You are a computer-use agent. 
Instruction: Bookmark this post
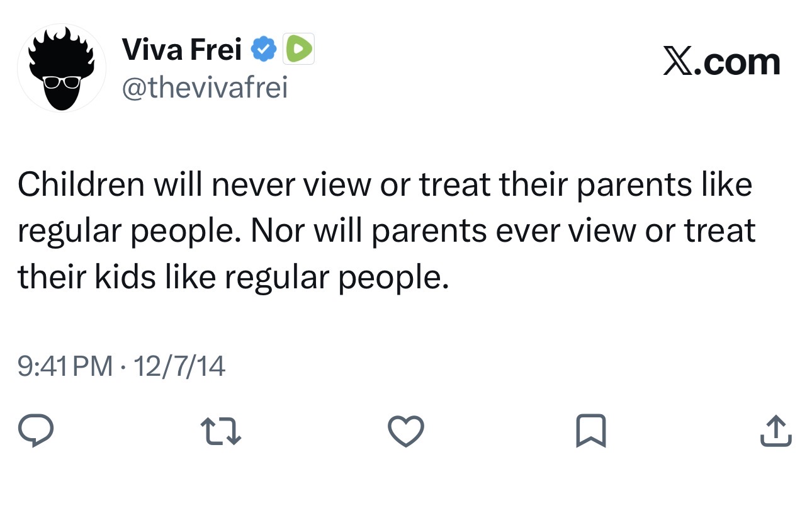tap(591, 431)
